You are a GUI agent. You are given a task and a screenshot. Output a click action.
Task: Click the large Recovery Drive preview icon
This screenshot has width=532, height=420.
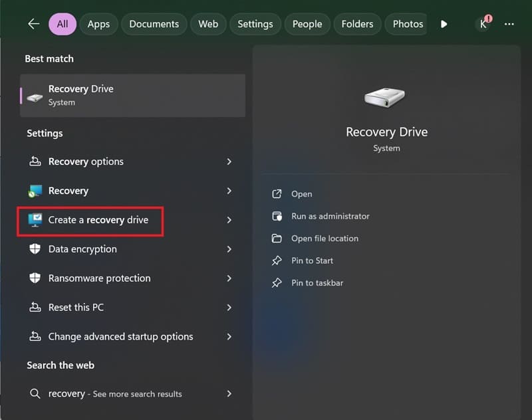click(x=385, y=97)
